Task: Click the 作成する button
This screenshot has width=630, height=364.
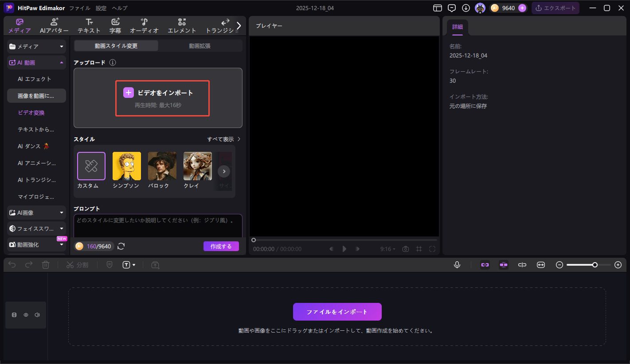Action: 221,246
